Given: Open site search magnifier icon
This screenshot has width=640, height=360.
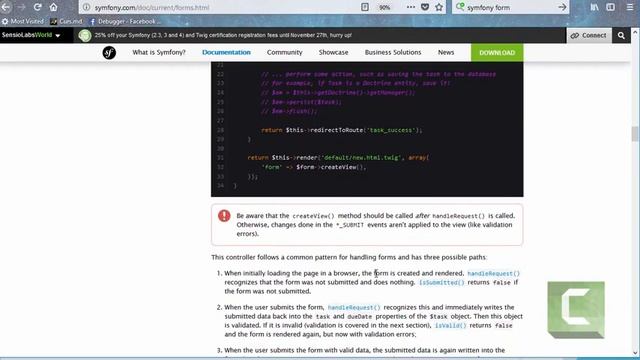Looking at the screenshot, I should (621, 36).
